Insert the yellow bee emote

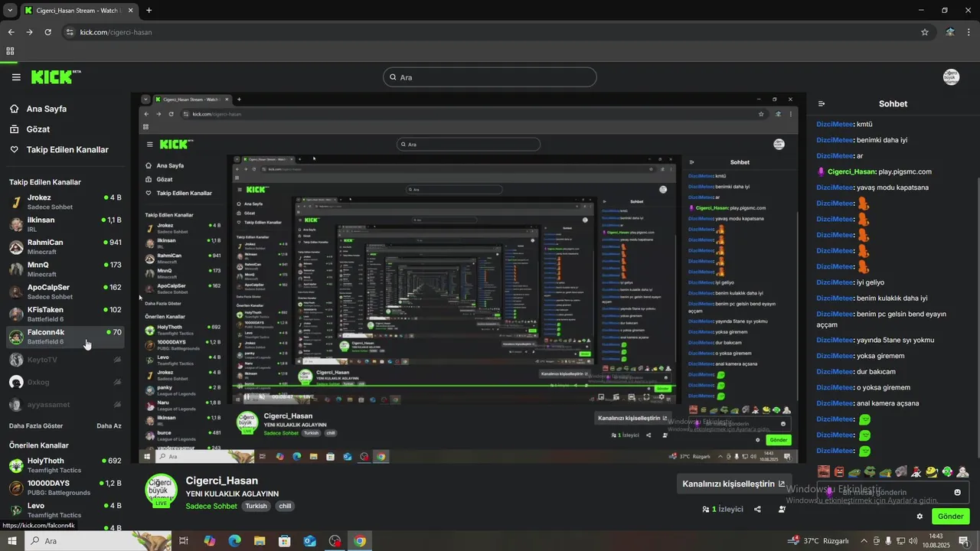(x=932, y=472)
